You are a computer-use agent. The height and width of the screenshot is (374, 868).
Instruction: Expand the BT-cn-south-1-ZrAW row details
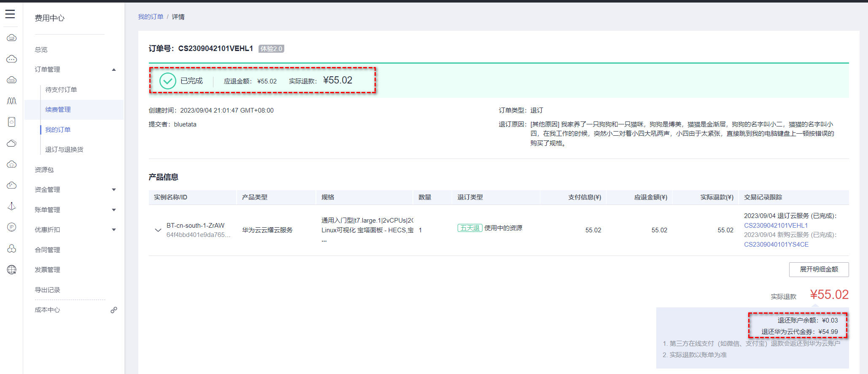pos(158,230)
